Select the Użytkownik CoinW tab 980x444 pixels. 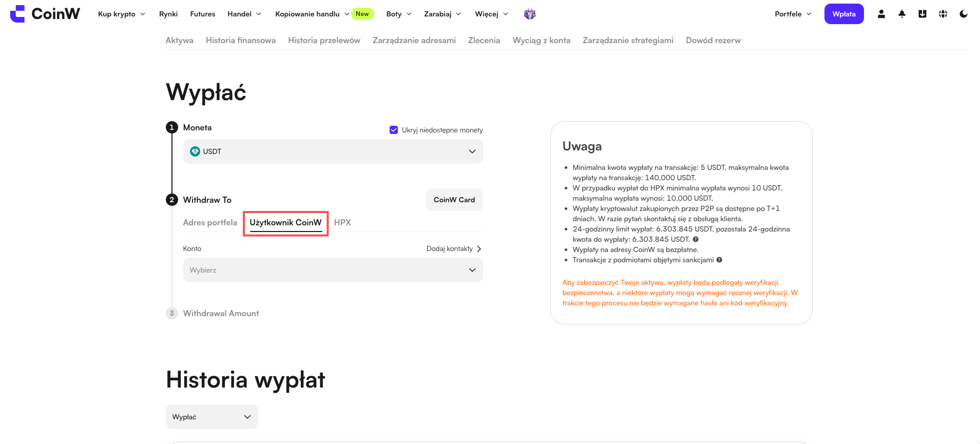286,223
